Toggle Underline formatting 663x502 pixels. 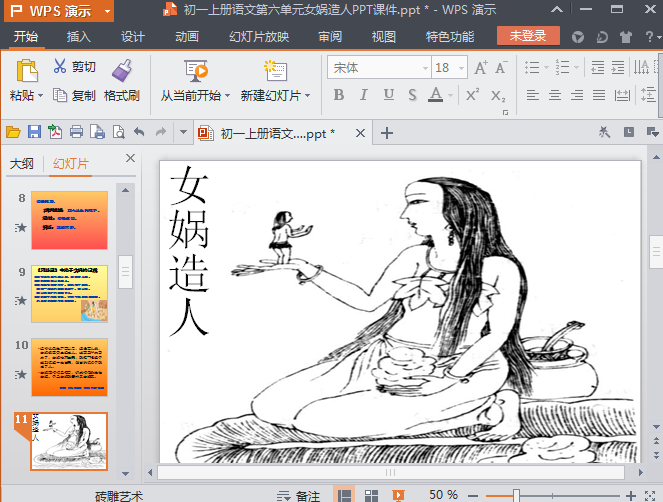386,95
